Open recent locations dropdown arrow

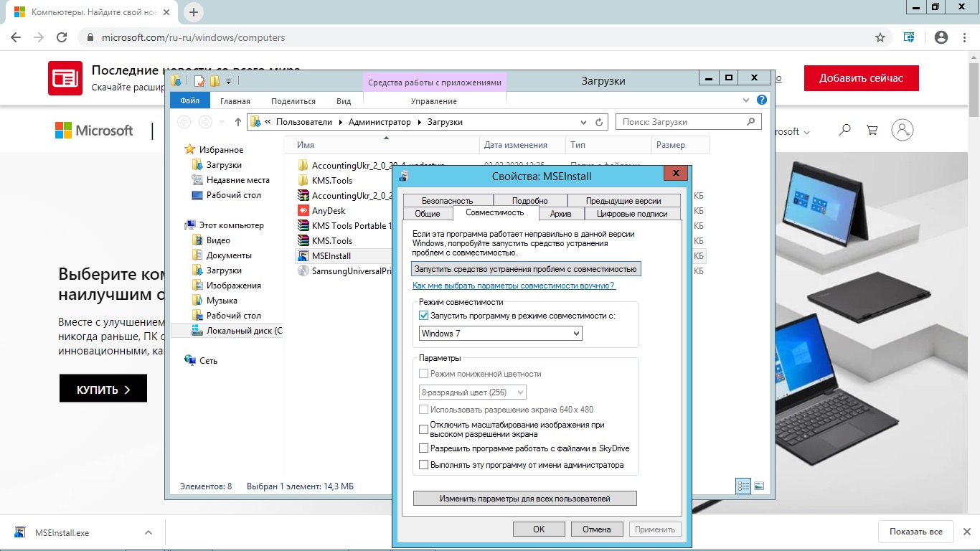pos(222,122)
